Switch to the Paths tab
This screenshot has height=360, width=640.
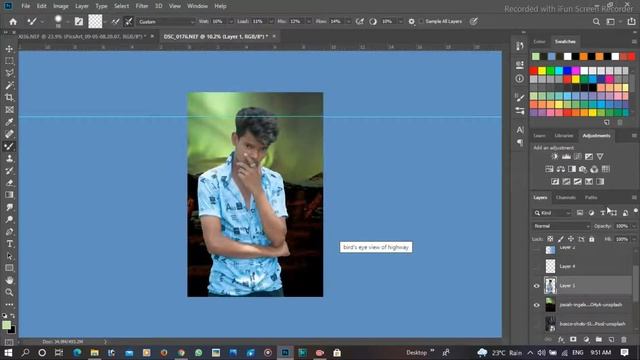[591, 198]
